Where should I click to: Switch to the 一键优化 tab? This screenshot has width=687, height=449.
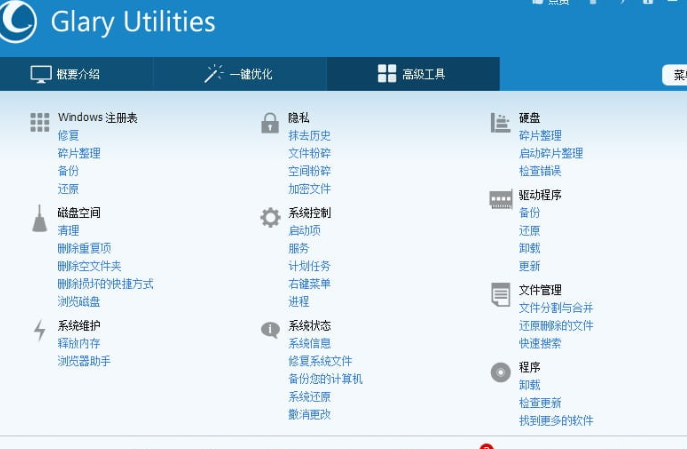[x=240, y=74]
